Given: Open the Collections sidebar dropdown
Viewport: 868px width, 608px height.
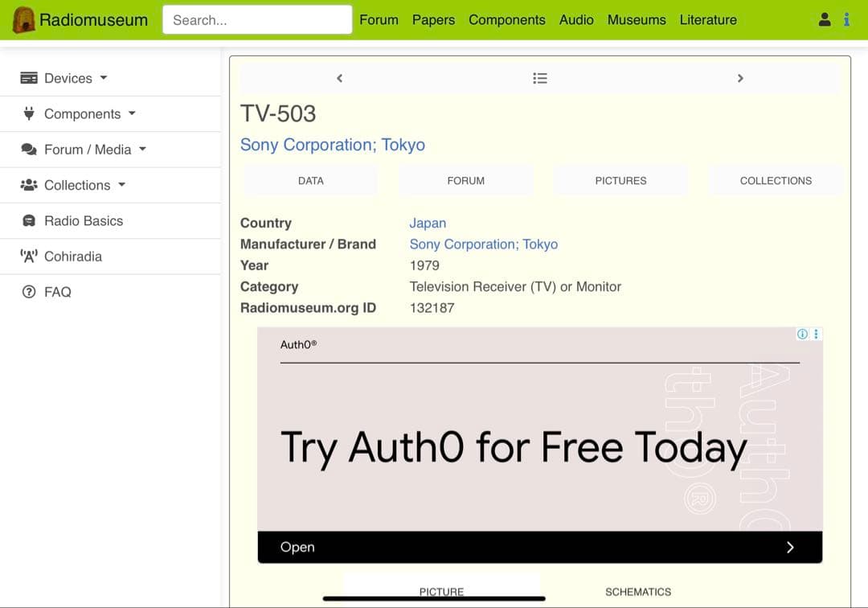Looking at the screenshot, I should coord(77,185).
